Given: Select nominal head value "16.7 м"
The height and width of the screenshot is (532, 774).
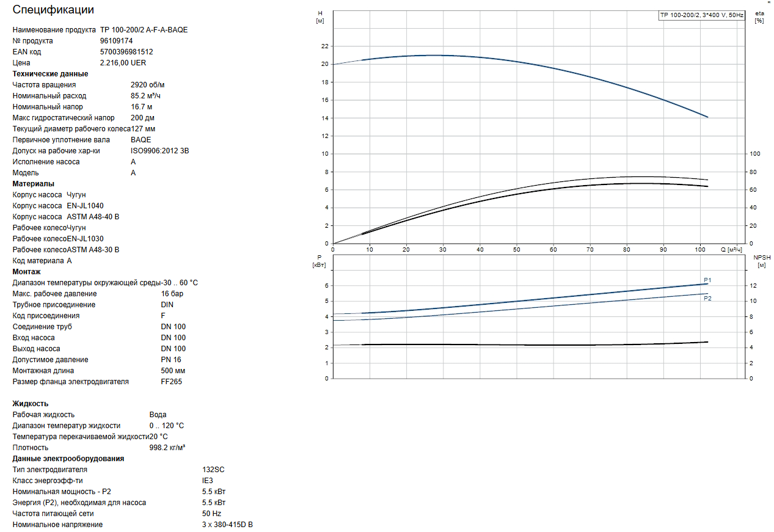Looking at the screenshot, I should pos(141,107).
